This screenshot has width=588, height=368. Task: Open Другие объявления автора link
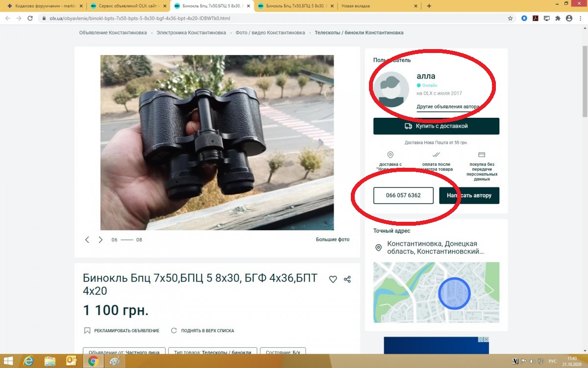coord(448,106)
